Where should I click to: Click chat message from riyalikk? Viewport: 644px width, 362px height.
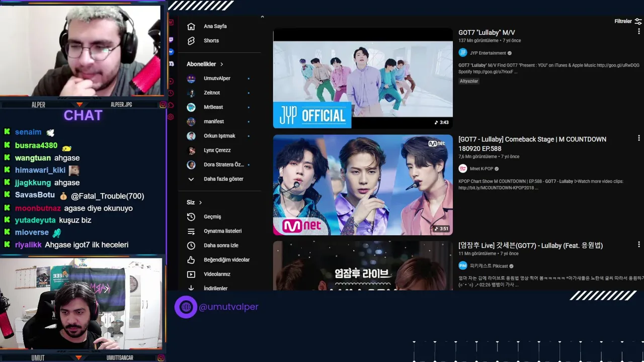tap(87, 245)
